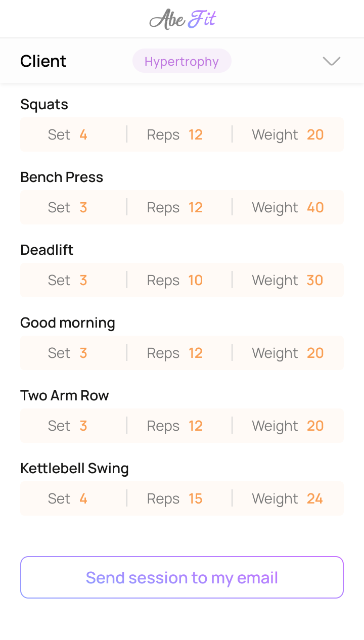Image resolution: width=364 pixels, height=640 pixels.
Task: Send session to my email
Action: click(x=182, y=577)
